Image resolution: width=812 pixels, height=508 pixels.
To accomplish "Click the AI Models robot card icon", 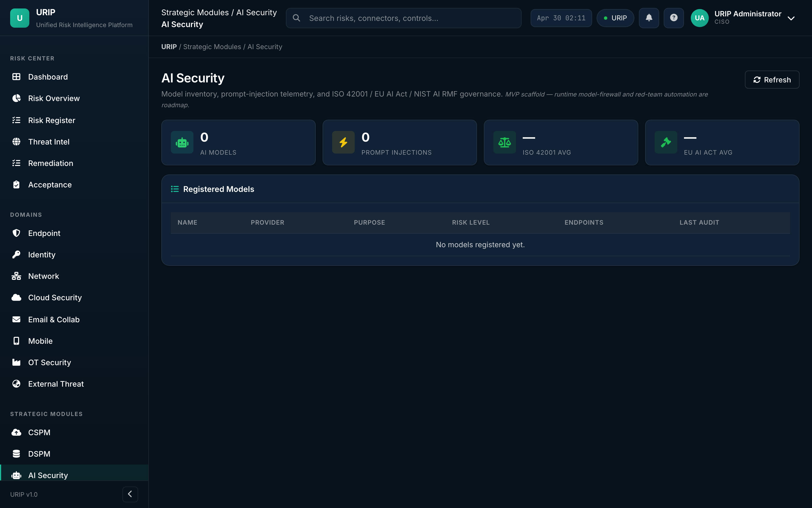I will (x=182, y=143).
